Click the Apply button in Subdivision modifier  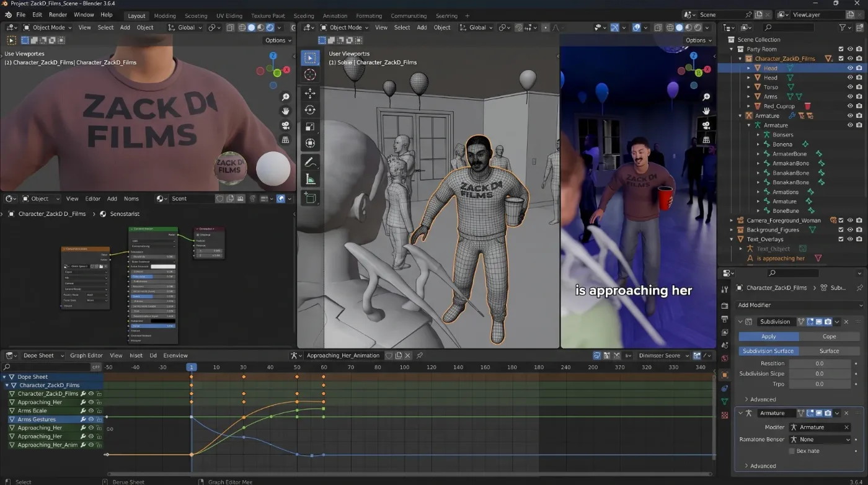tap(769, 337)
